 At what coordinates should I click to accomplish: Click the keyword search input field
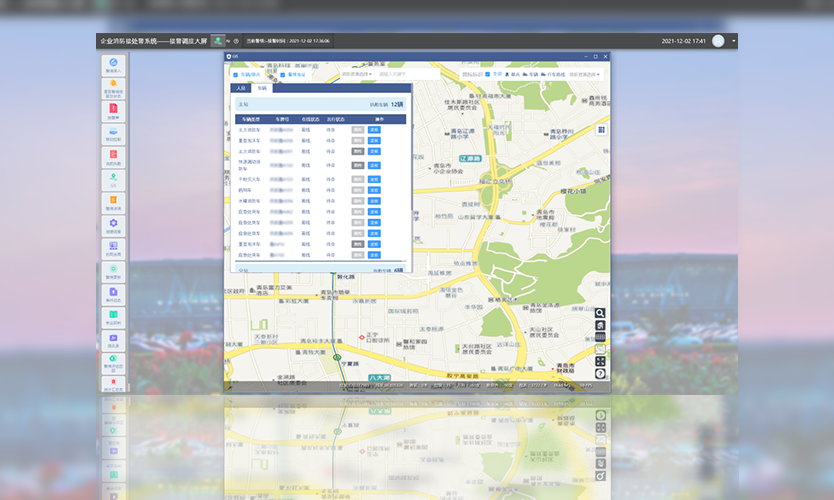407,74
